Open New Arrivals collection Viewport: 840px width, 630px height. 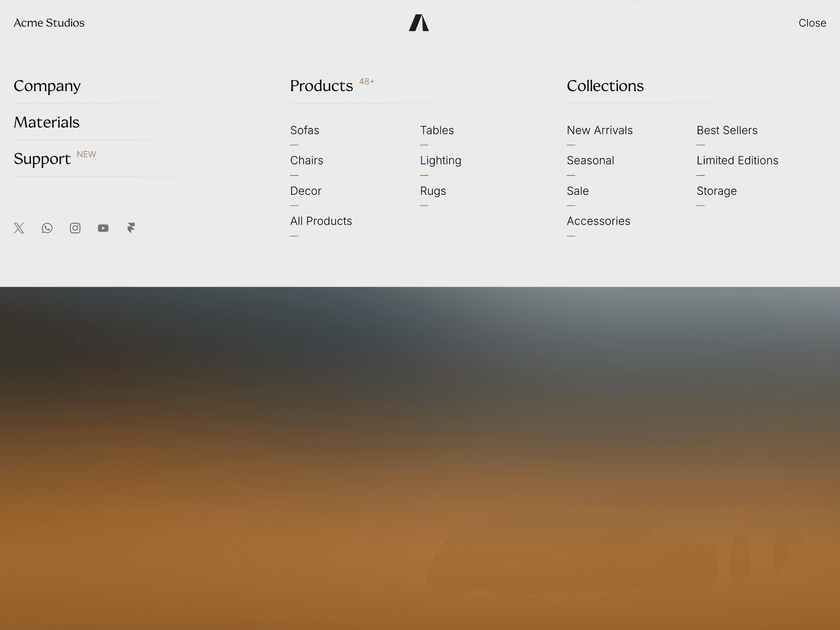coord(600,130)
